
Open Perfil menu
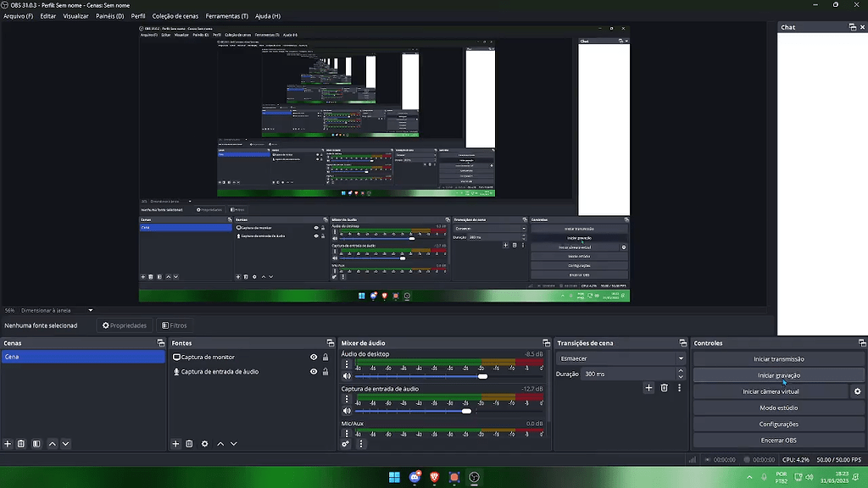(138, 16)
